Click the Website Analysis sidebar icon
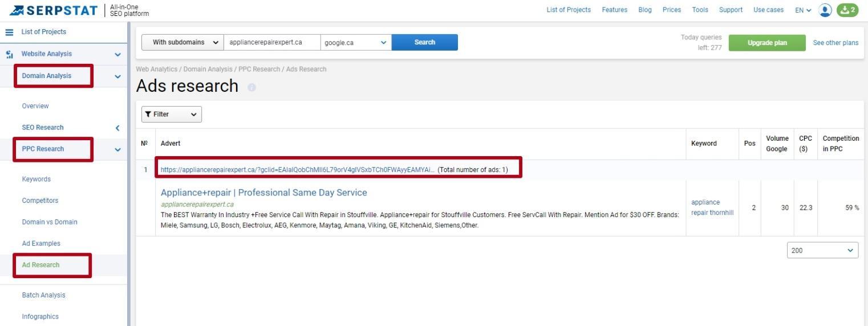The width and height of the screenshot is (868, 326). click(9, 55)
